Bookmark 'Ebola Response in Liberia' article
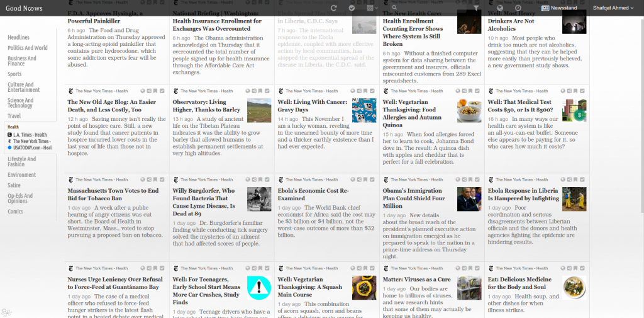This screenshot has width=644, height=318. tap(576, 179)
